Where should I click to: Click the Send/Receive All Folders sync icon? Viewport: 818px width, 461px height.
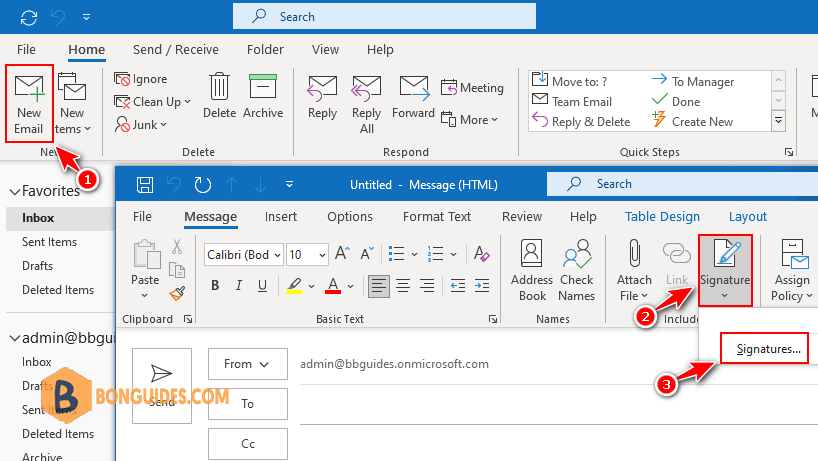click(x=29, y=18)
